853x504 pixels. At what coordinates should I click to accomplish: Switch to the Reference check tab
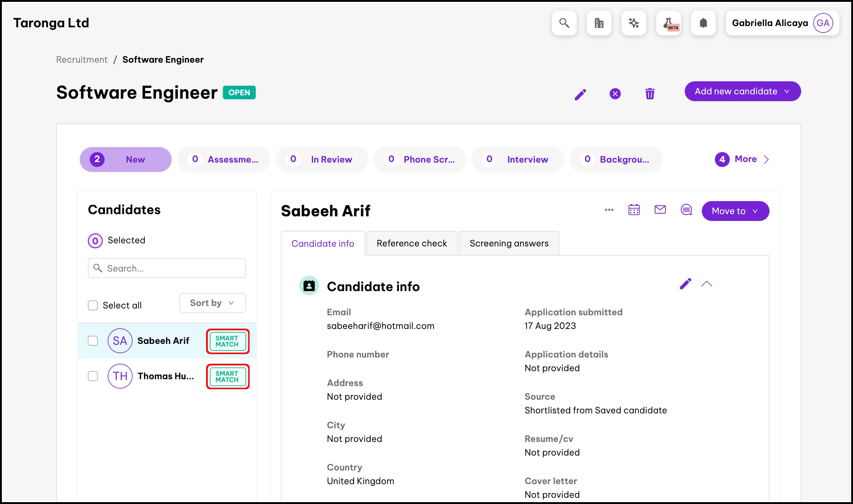(x=412, y=243)
